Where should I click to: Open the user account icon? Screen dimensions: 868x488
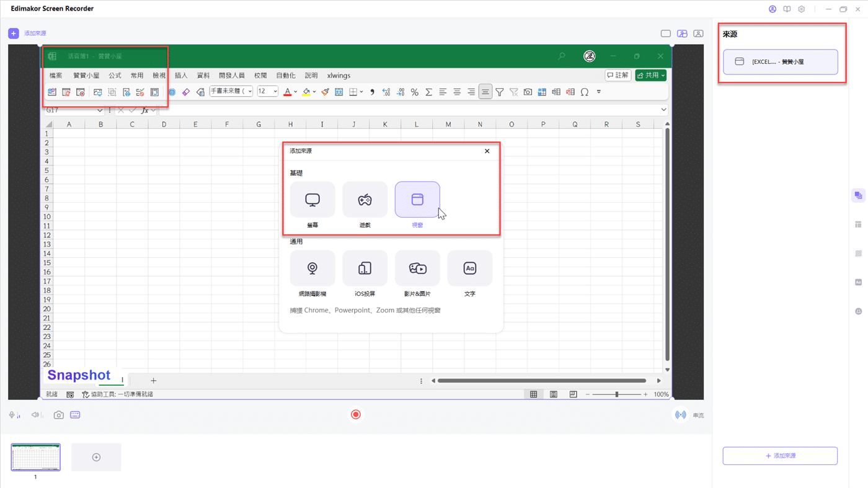click(x=773, y=9)
